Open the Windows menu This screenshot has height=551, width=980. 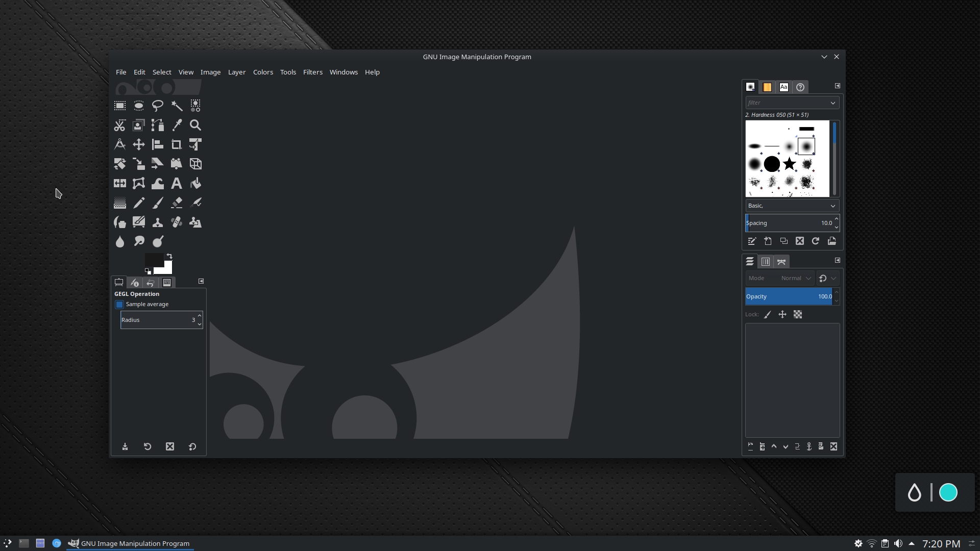pyautogui.click(x=344, y=72)
